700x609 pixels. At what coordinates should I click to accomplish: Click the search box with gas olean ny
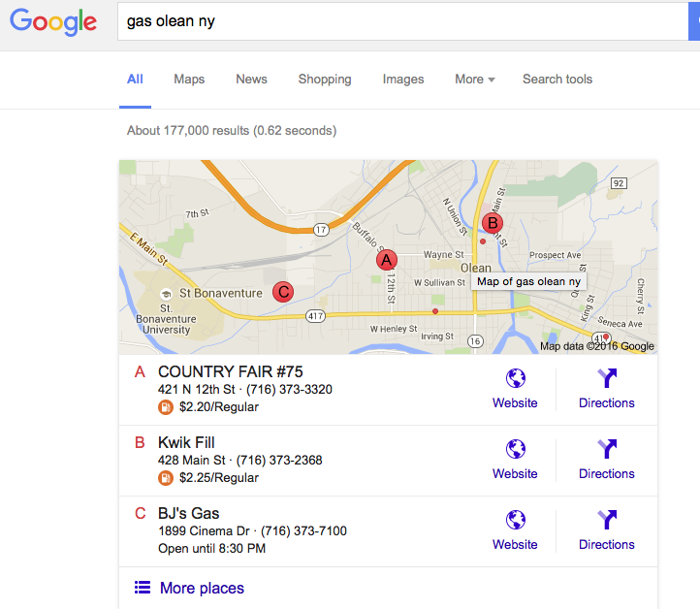[402, 21]
